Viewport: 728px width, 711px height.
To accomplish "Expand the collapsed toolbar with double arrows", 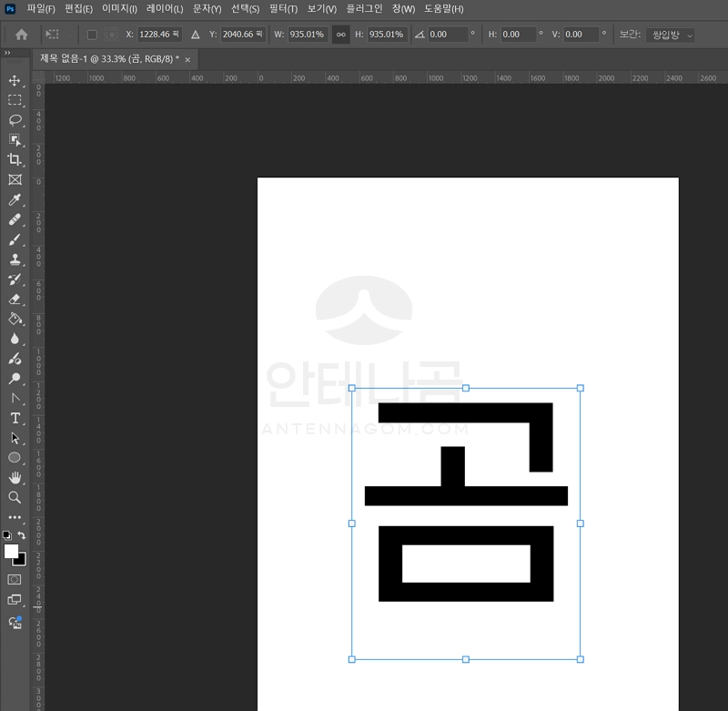I will [7, 53].
